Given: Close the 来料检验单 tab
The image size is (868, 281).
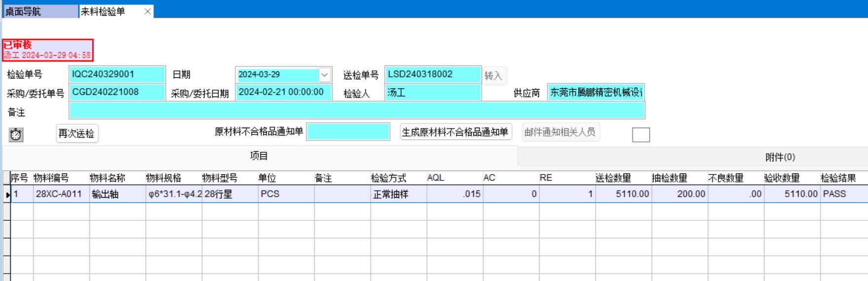Looking at the screenshot, I should pos(147,11).
